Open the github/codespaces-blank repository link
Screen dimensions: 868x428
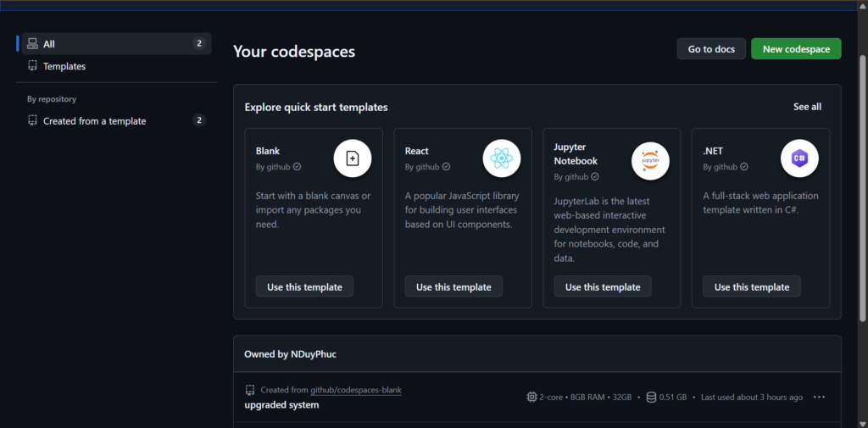(x=356, y=390)
